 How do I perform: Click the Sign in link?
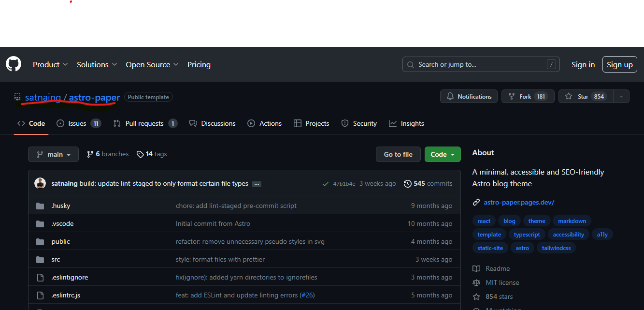(x=583, y=64)
